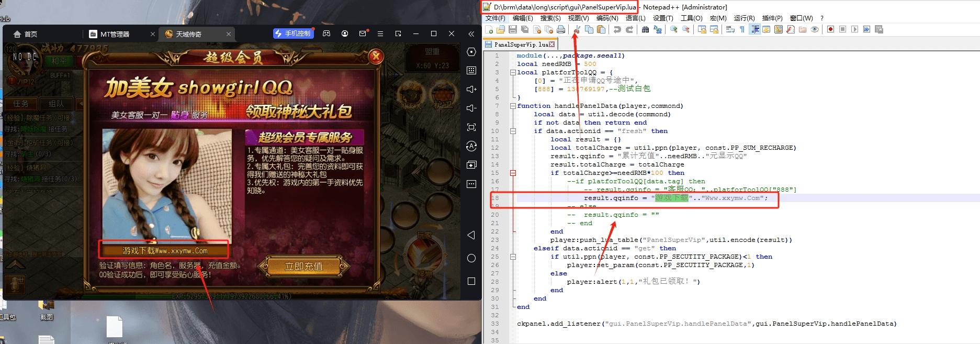Click the Print icon in Notepad++ toolbar
The image size is (980, 344).
pos(561,29)
